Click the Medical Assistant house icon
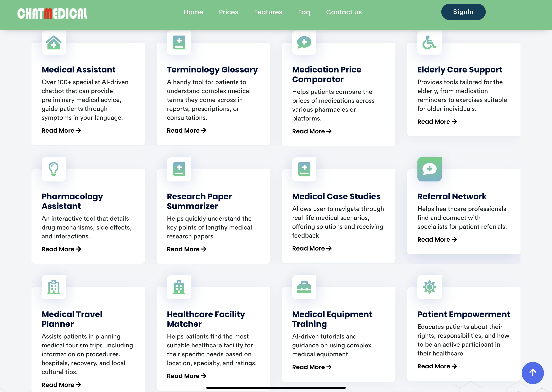552x392 pixels. pyautogui.click(x=54, y=42)
